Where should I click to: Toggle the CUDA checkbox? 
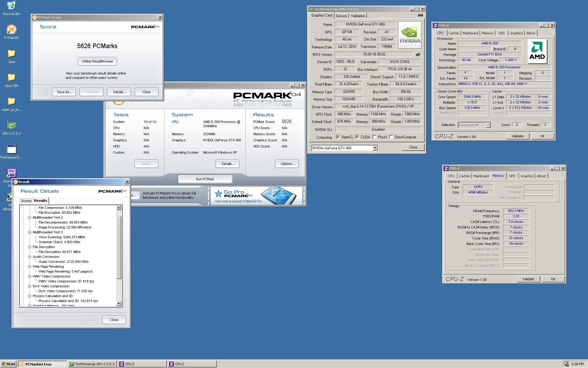click(357, 137)
